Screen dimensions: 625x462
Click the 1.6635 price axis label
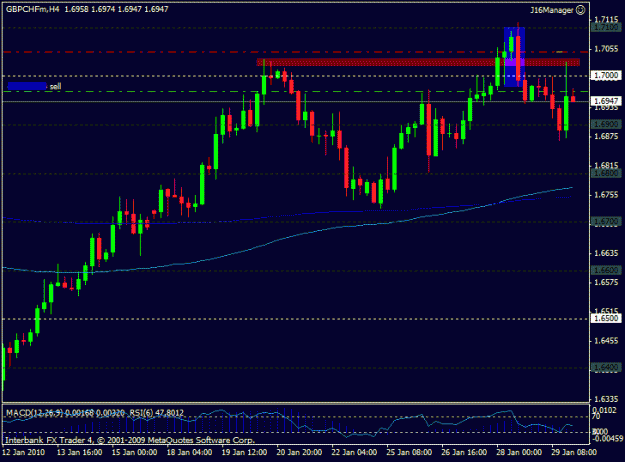(606, 253)
